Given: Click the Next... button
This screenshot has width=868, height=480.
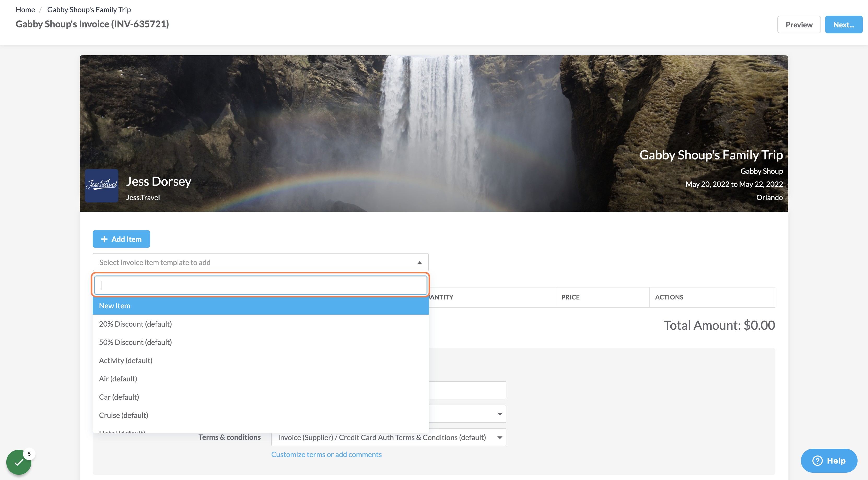Looking at the screenshot, I should tap(843, 25).
